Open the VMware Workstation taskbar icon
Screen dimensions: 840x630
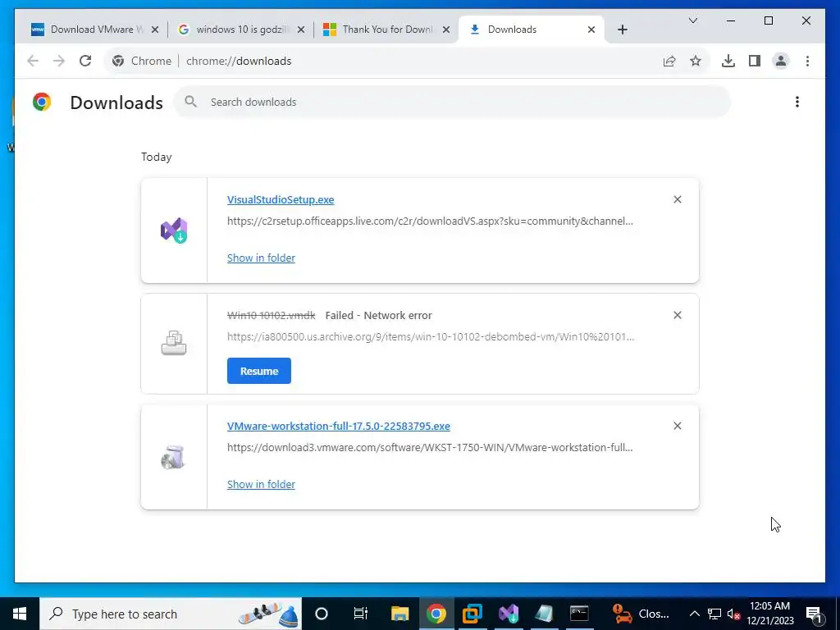click(472, 614)
